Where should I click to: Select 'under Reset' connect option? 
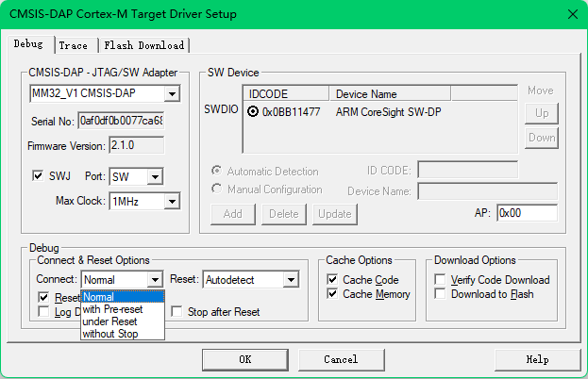tap(103, 321)
